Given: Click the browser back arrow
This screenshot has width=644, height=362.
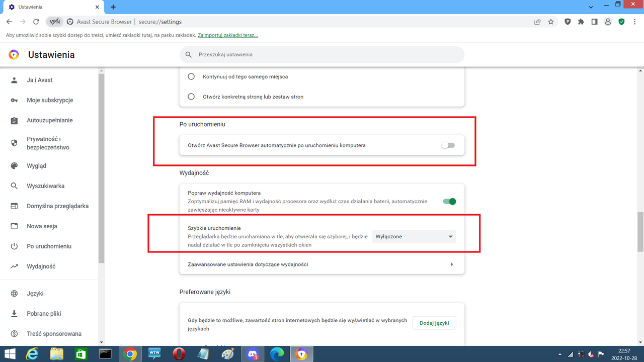Looking at the screenshot, I should 9,22.
